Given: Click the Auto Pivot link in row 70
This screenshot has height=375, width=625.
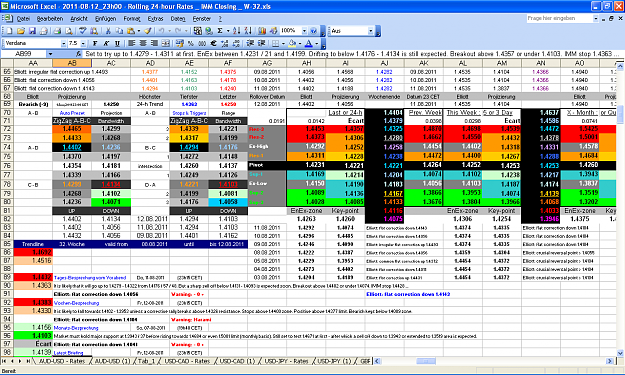Looking at the screenshot, I should click(x=72, y=113).
